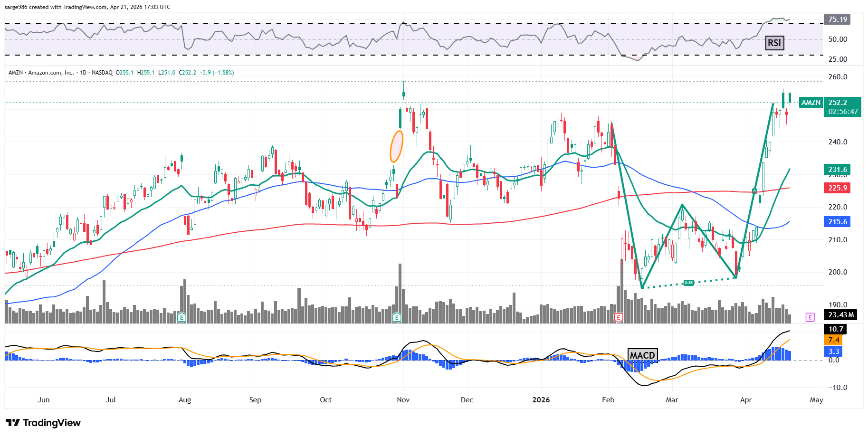Click the August earnings E marker
Image resolution: width=868 pixels, height=437 pixels.
point(181,317)
